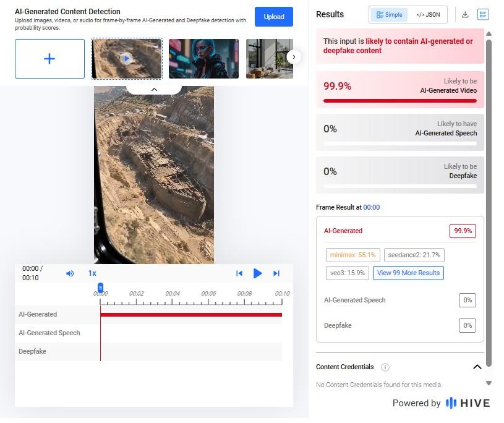Click the veo3: 15.9% tag
The width and height of the screenshot is (504, 423).
tap(347, 273)
